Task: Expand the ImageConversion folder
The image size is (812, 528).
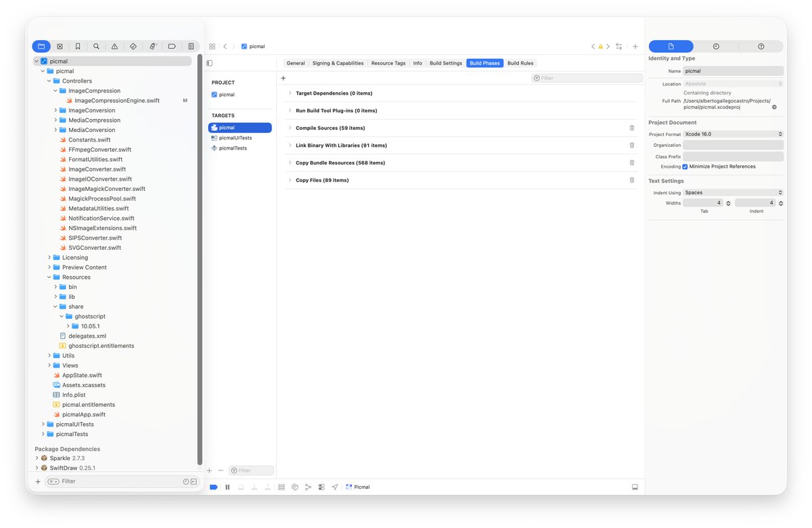Action: pos(55,110)
